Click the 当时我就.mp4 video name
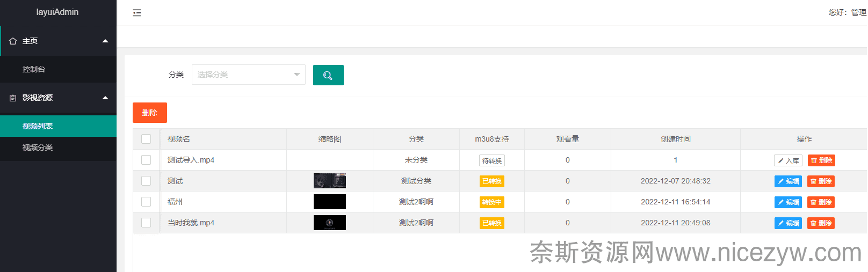 [x=191, y=223]
